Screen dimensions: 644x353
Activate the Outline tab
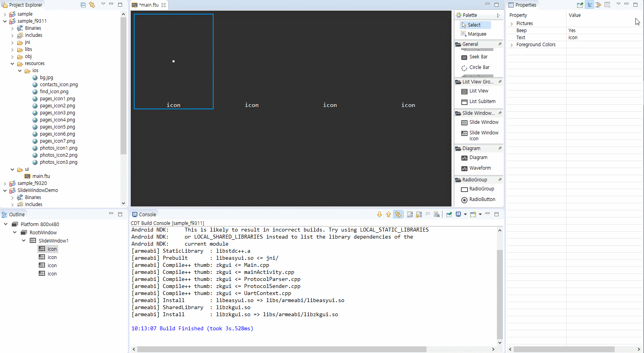(x=13, y=214)
